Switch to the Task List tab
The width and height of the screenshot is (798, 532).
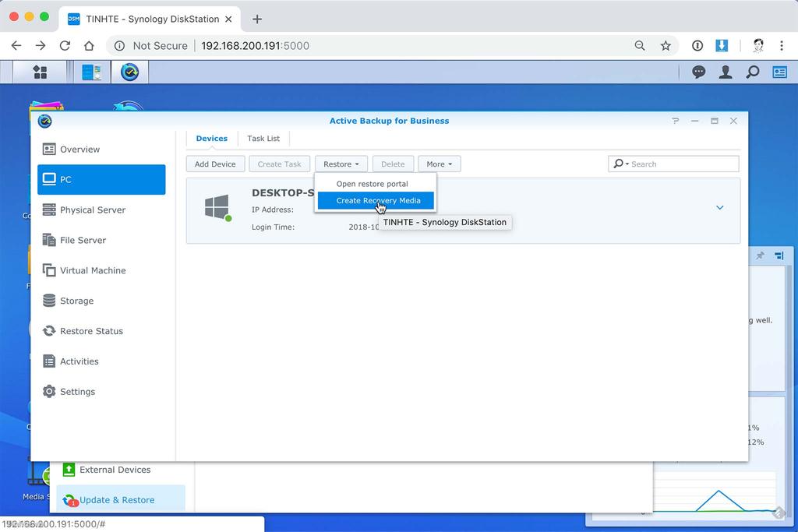point(263,139)
